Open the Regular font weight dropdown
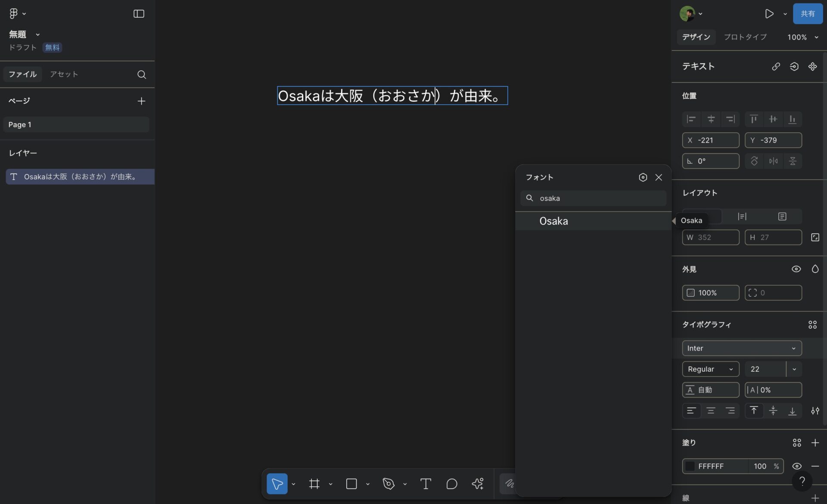Screen dimensions: 827x504 (x=711, y=369)
